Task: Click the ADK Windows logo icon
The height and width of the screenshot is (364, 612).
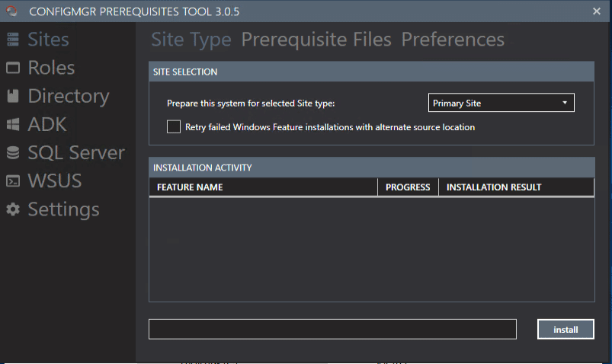Action: tap(13, 124)
